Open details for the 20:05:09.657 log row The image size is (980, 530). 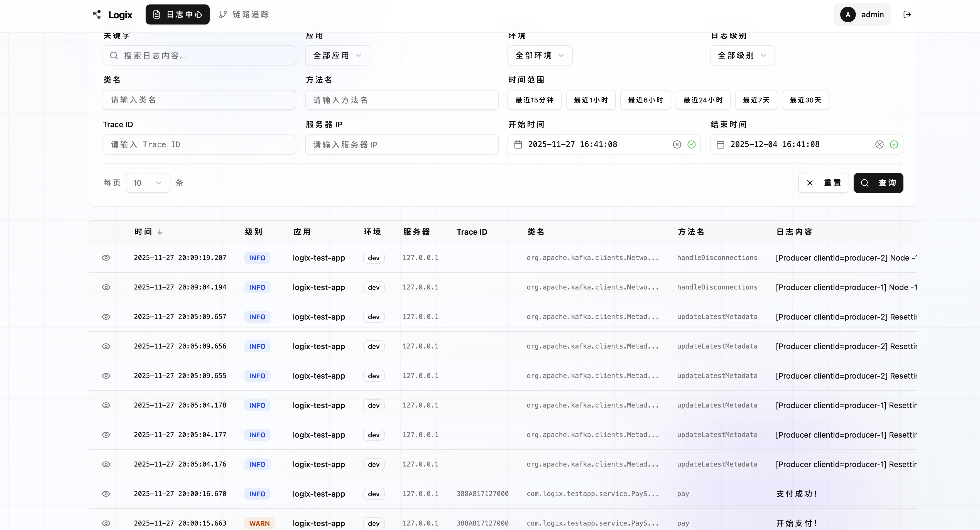tap(106, 317)
